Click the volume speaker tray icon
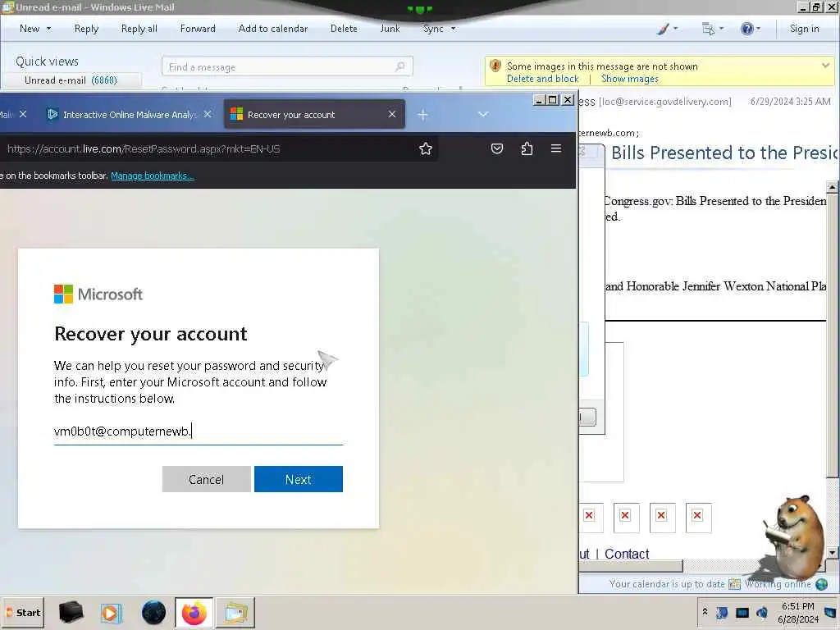The image size is (840, 630). 761,612
